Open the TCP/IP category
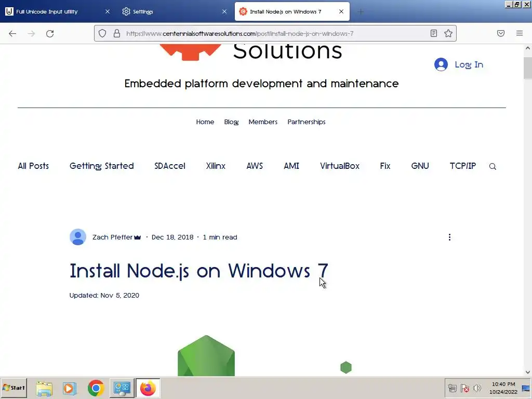 coord(463,166)
